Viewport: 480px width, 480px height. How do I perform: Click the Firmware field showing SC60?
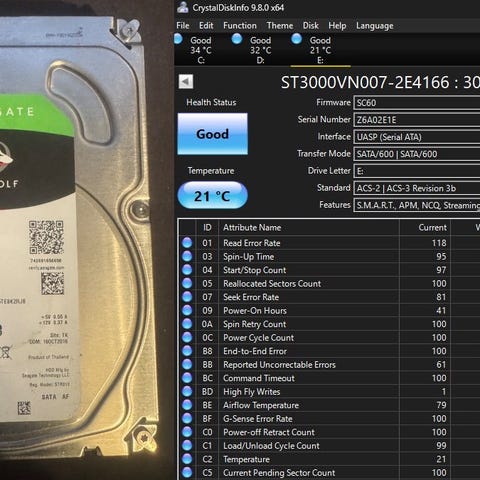pos(417,103)
